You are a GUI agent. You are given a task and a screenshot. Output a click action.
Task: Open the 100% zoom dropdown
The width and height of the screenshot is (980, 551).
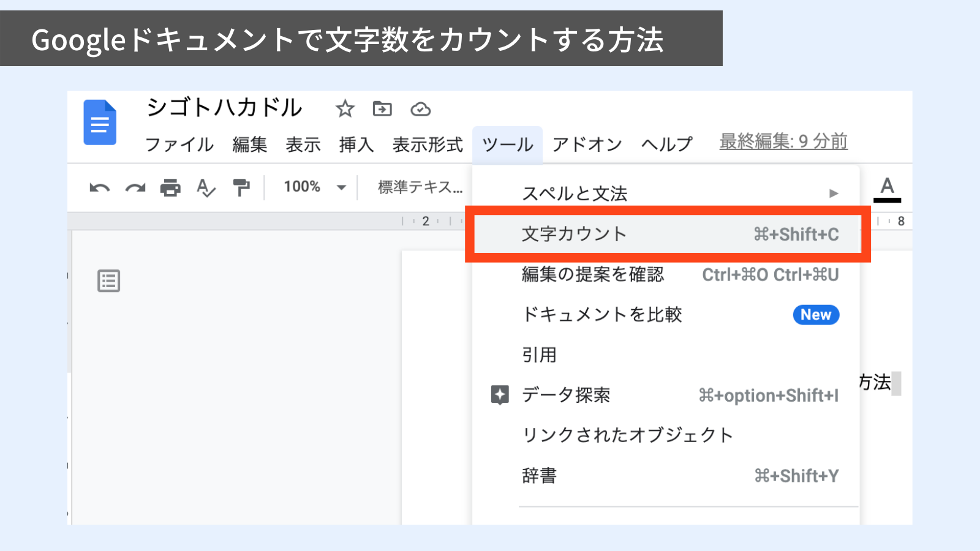315,187
